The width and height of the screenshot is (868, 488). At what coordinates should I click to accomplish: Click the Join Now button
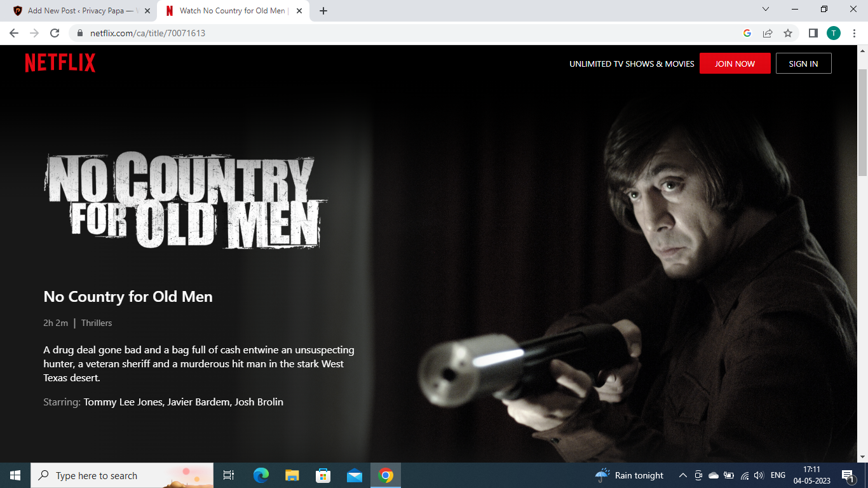point(735,64)
